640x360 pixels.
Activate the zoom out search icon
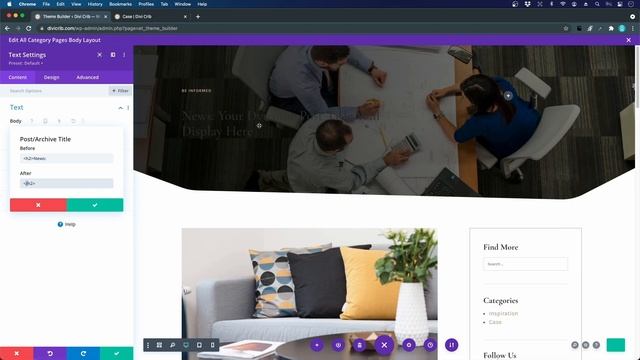(173, 345)
